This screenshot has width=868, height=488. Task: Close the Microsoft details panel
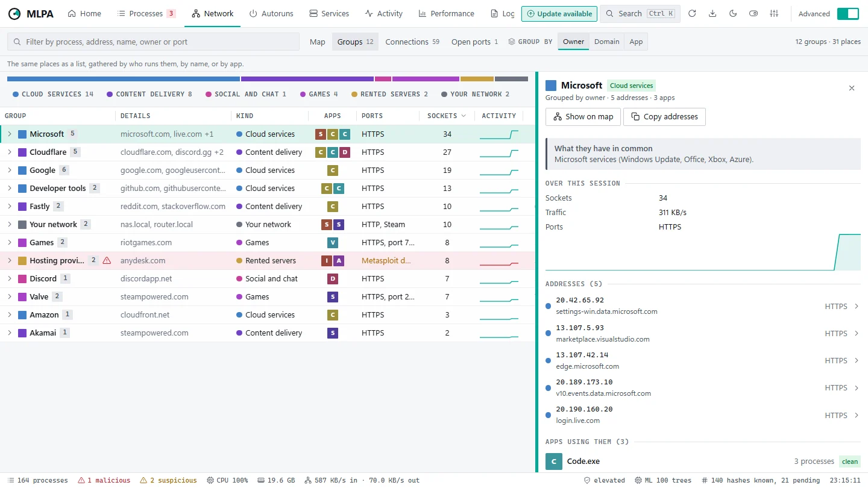click(x=852, y=88)
